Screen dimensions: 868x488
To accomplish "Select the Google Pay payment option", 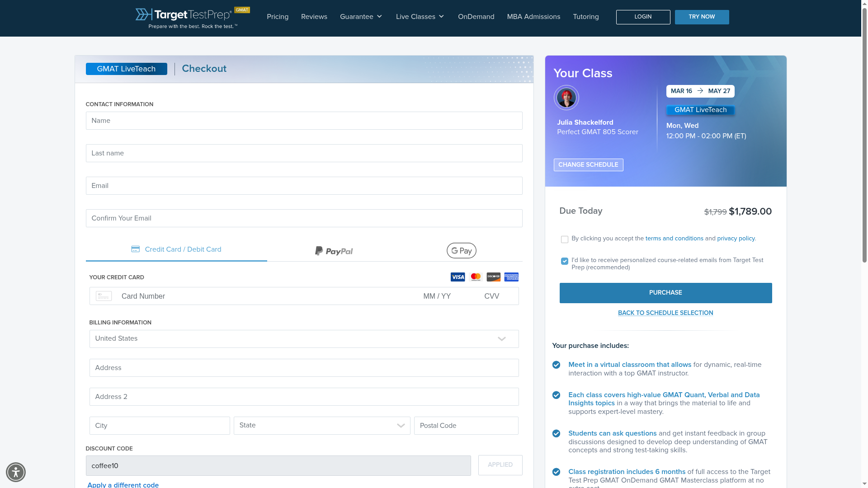I will 461,251.
